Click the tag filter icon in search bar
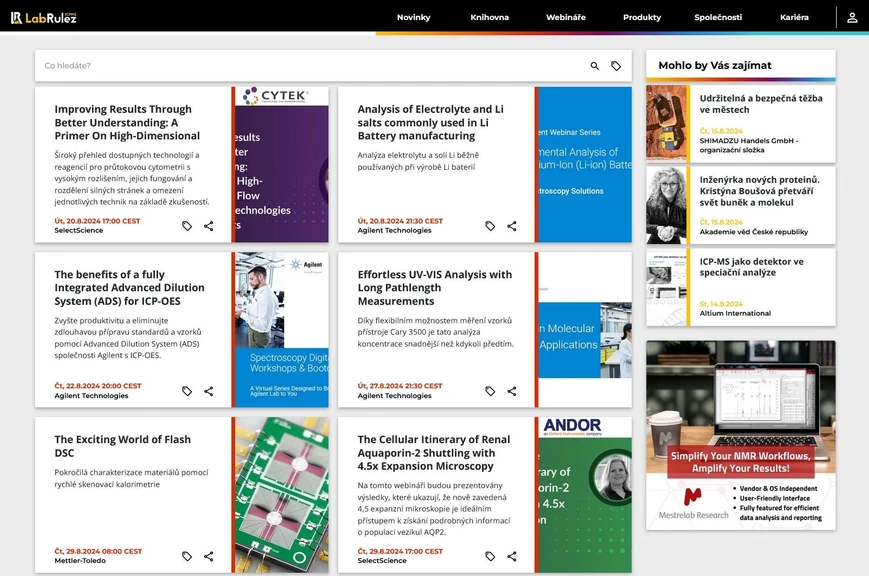The image size is (869, 576). click(616, 66)
